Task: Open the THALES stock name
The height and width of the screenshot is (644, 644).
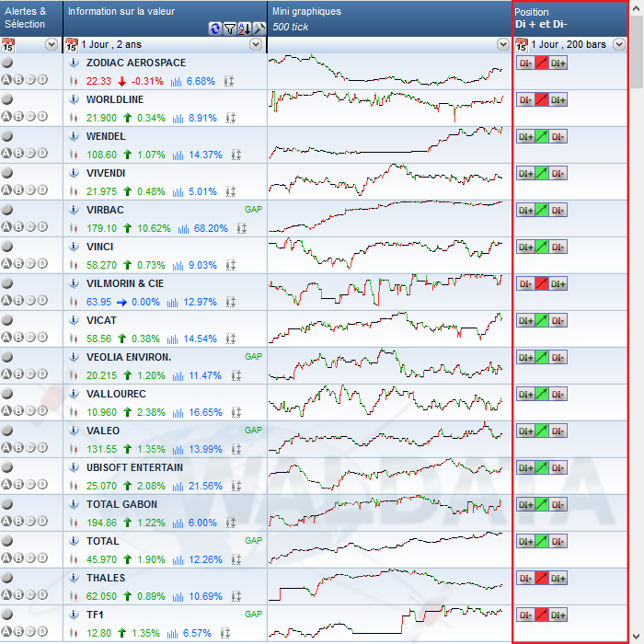Action: (x=106, y=578)
